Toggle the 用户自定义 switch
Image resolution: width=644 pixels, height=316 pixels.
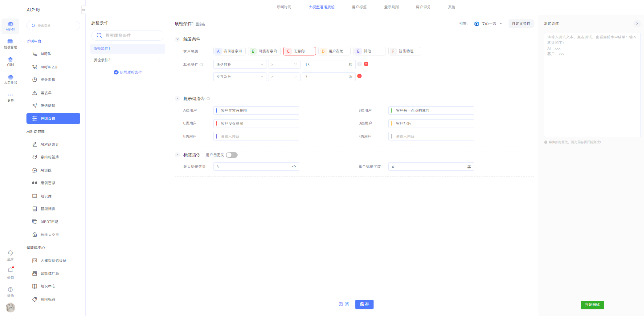tap(232, 155)
